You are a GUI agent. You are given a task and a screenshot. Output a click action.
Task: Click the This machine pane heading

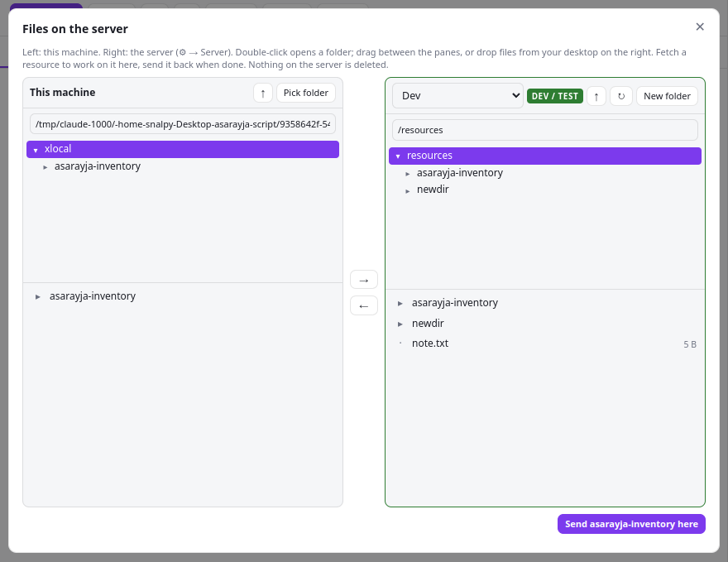click(63, 93)
